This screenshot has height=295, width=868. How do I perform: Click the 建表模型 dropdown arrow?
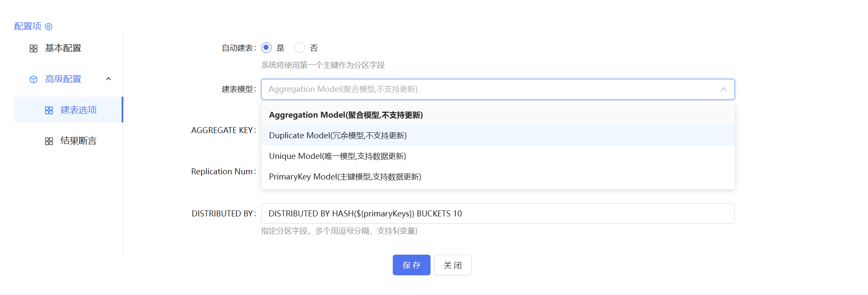coord(723,89)
